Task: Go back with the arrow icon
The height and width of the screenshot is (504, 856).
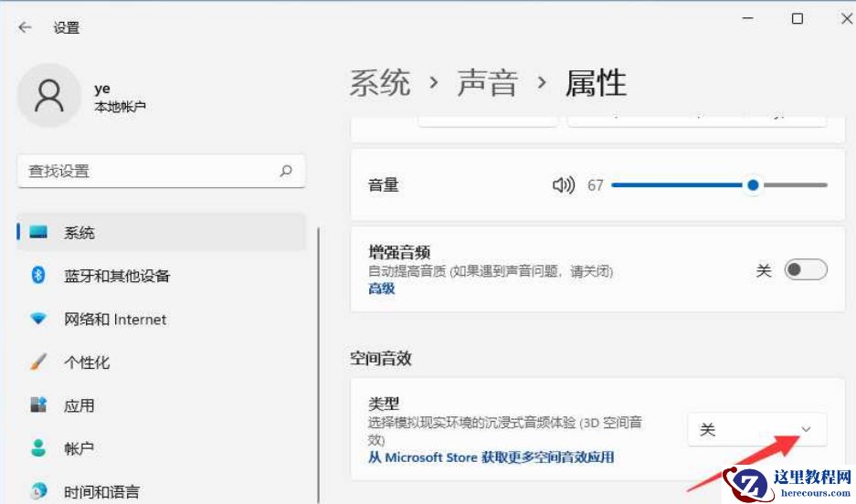Action: pos(25,27)
